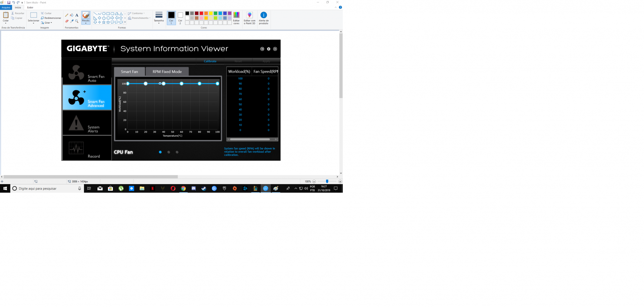Select the Magnifier zoom tool
This screenshot has width=644, height=307.
(x=77, y=21)
